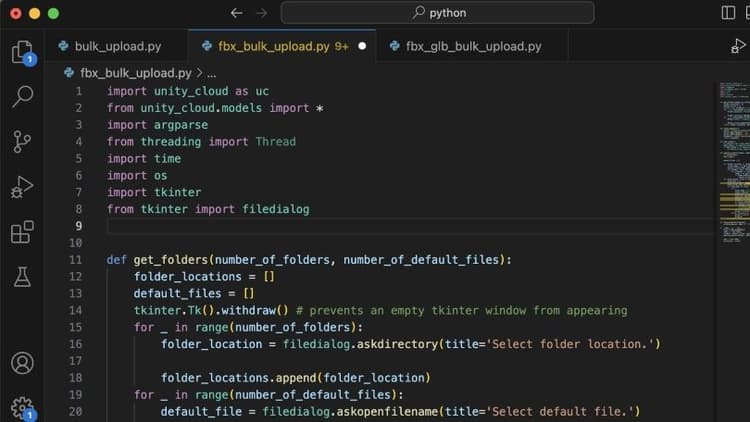Open the fbx_bulk_upload.py breadcrumb dropdown
Screen dimensions: 750x422
pos(135,73)
